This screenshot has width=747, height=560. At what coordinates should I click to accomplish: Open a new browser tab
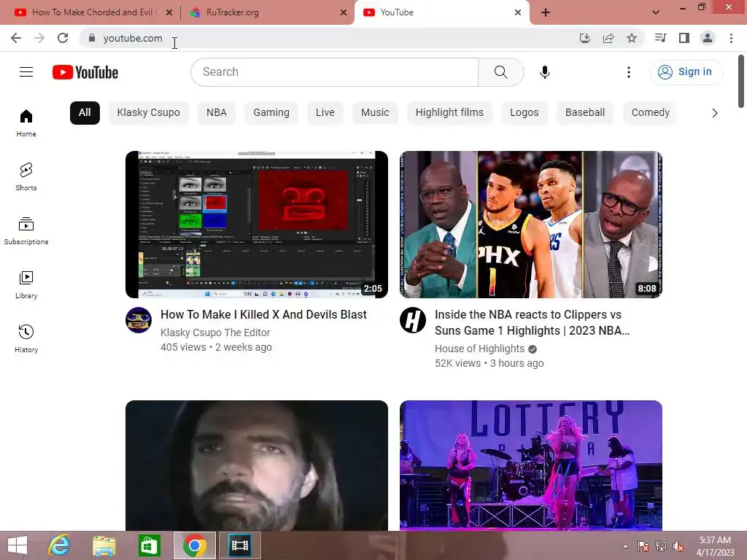click(546, 12)
